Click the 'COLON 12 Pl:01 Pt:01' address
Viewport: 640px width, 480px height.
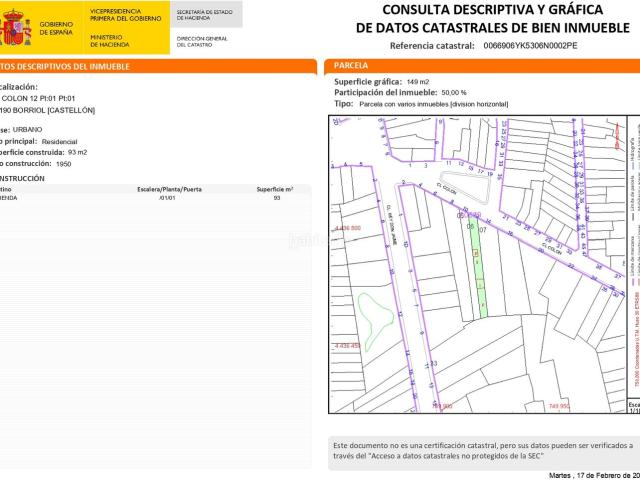tap(38, 98)
